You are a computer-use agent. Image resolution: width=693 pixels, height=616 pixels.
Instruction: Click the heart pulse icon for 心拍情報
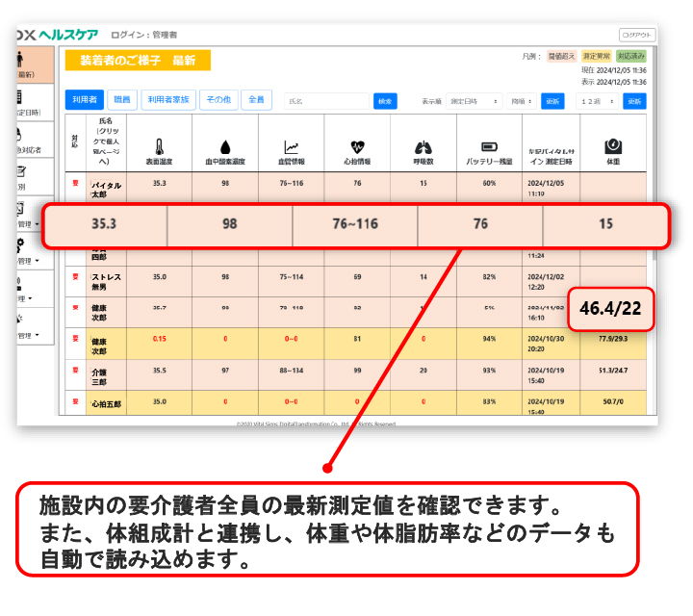click(357, 147)
